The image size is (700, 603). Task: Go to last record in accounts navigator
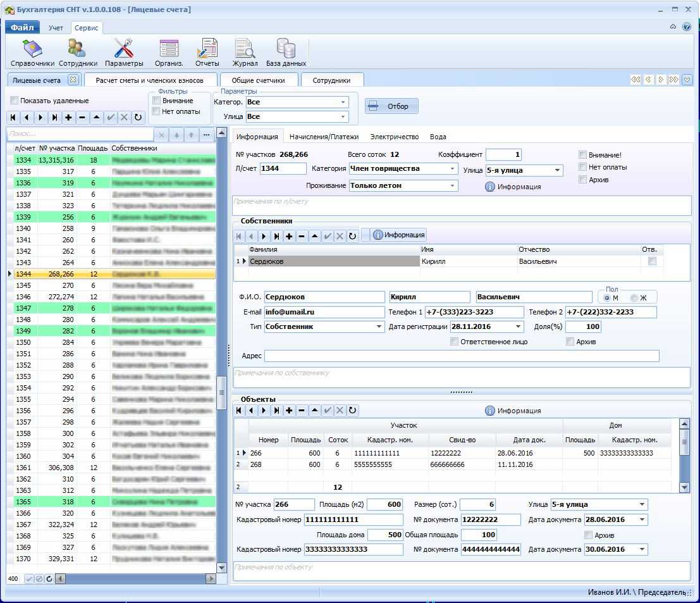(54, 118)
